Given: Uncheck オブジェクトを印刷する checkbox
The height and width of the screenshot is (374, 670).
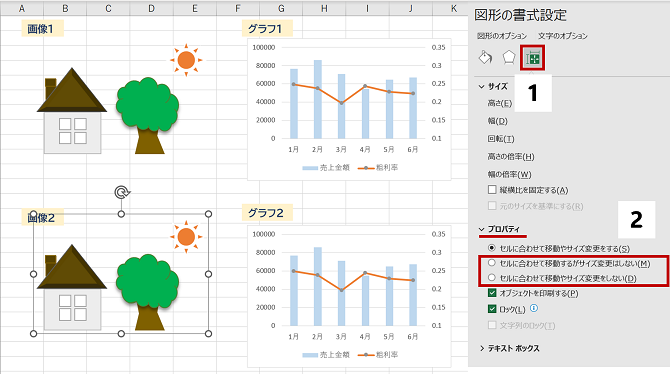Looking at the screenshot, I should pyautogui.click(x=492, y=293).
